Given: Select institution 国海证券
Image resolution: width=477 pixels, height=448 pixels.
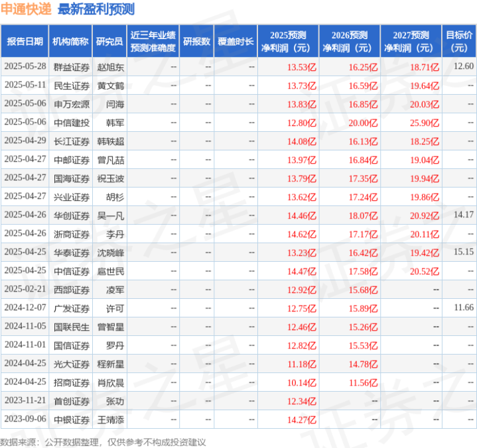Looking at the screenshot, I should pos(72,178).
